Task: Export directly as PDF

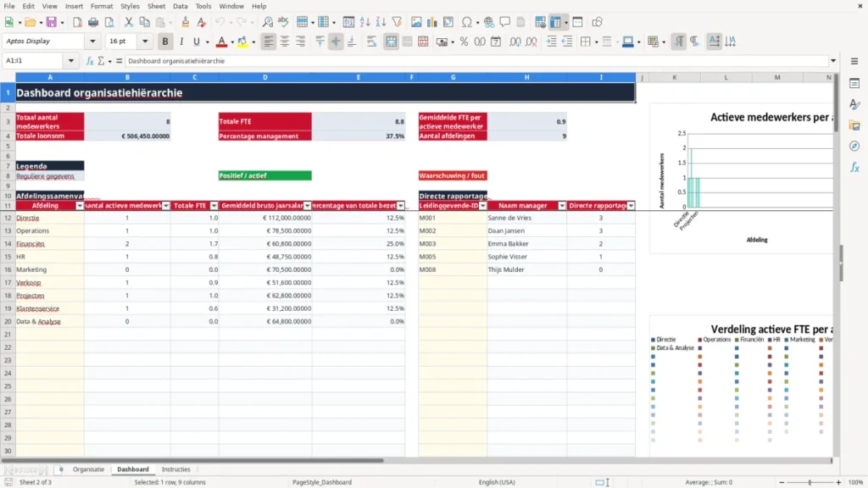Action: (77, 22)
